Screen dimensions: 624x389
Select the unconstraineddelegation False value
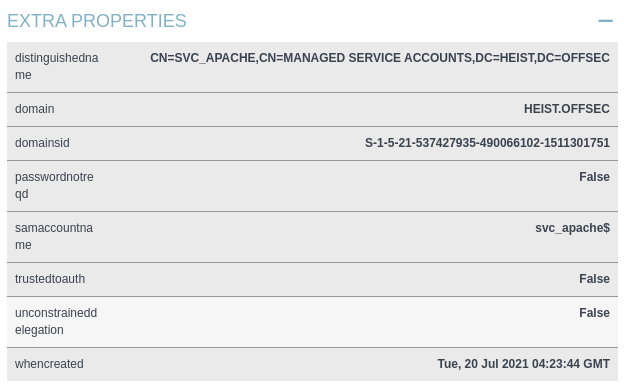coord(594,313)
